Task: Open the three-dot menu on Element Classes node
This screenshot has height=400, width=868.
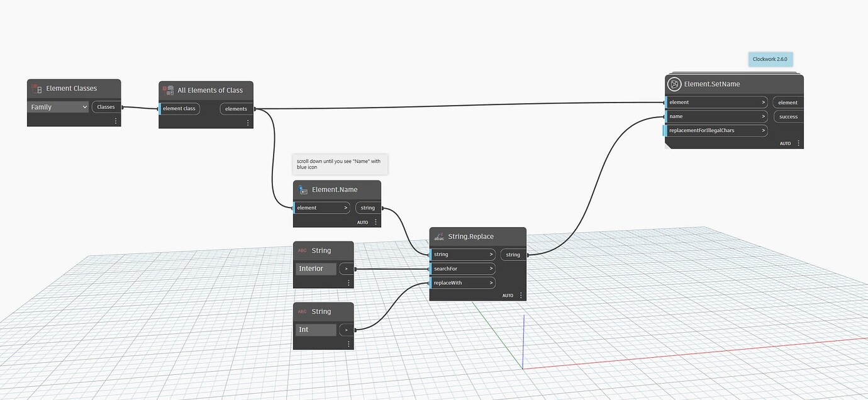Action: [115, 120]
